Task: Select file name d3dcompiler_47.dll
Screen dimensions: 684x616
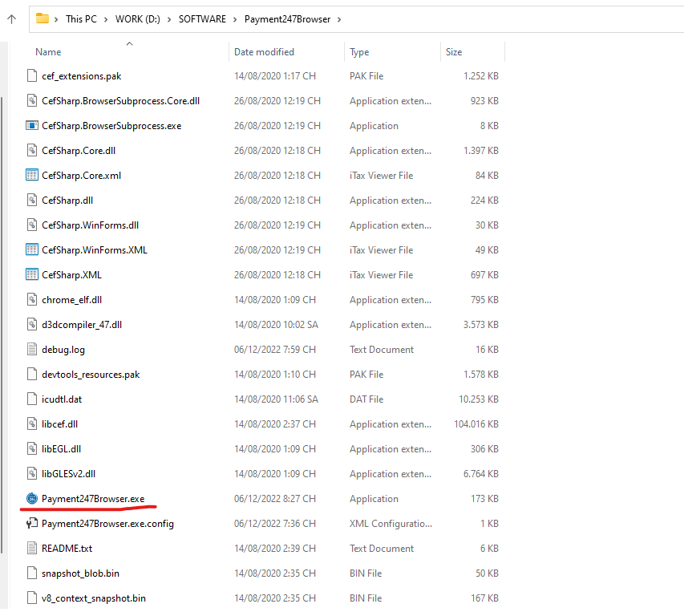Action: coord(82,325)
